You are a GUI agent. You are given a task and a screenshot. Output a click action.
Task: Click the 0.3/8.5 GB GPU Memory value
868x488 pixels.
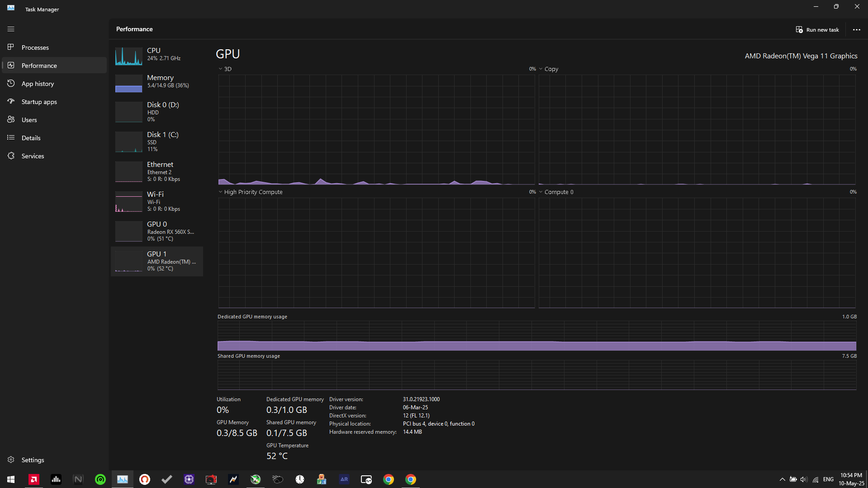click(237, 433)
